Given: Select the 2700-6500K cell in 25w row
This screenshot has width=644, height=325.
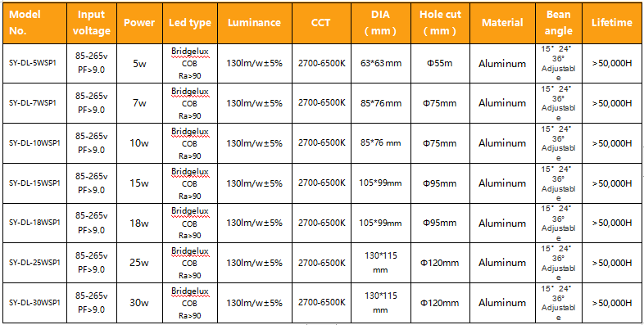Looking at the screenshot, I should point(321,263).
